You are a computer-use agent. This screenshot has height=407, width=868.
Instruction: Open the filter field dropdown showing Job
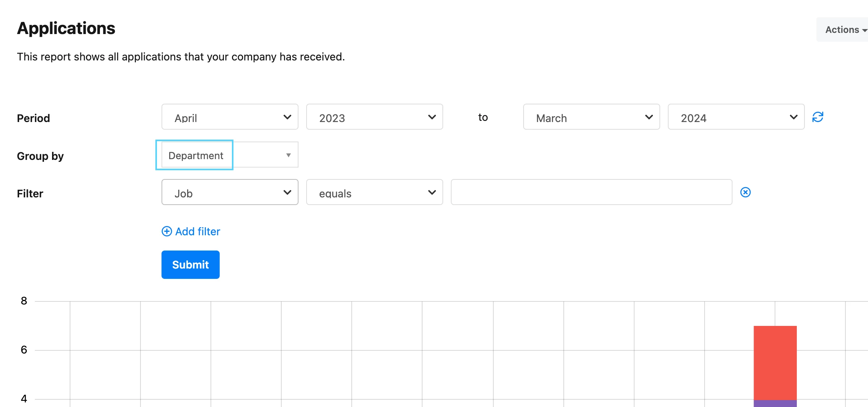pyautogui.click(x=230, y=192)
